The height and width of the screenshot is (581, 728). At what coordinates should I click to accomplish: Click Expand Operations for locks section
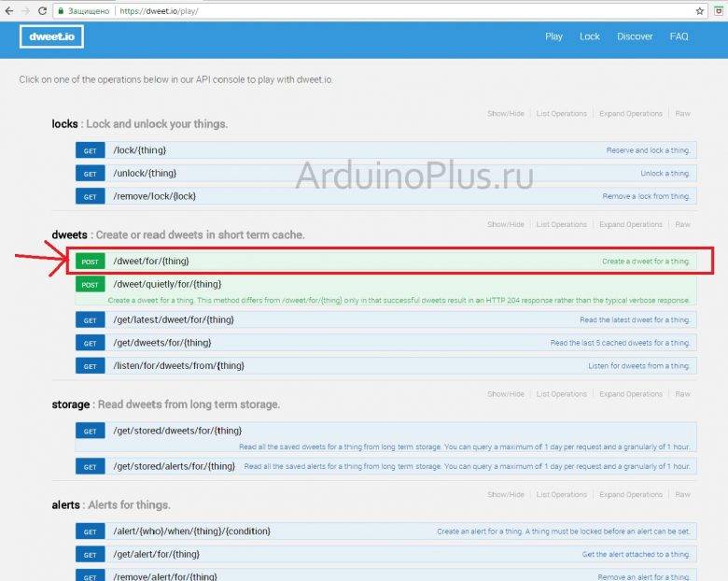pos(631,113)
